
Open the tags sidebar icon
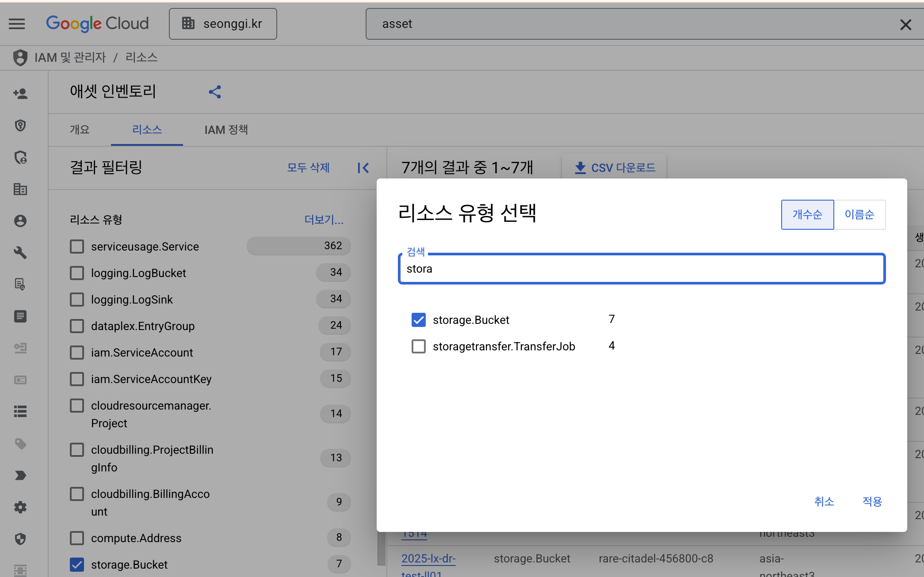pyautogui.click(x=20, y=444)
